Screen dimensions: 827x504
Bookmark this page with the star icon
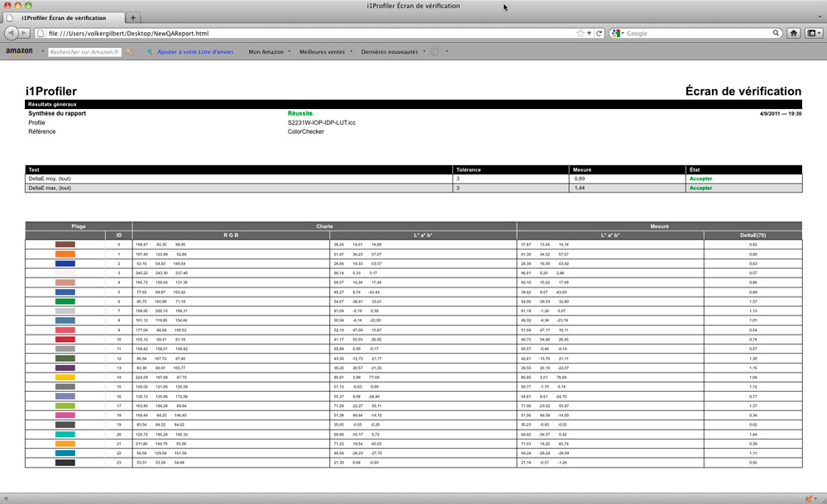tap(581, 33)
